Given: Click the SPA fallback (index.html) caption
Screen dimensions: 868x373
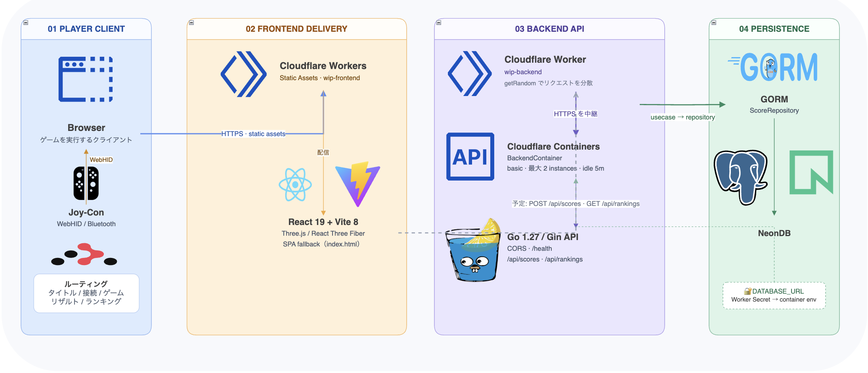Looking at the screenshot, I should (x=321, y=244).
